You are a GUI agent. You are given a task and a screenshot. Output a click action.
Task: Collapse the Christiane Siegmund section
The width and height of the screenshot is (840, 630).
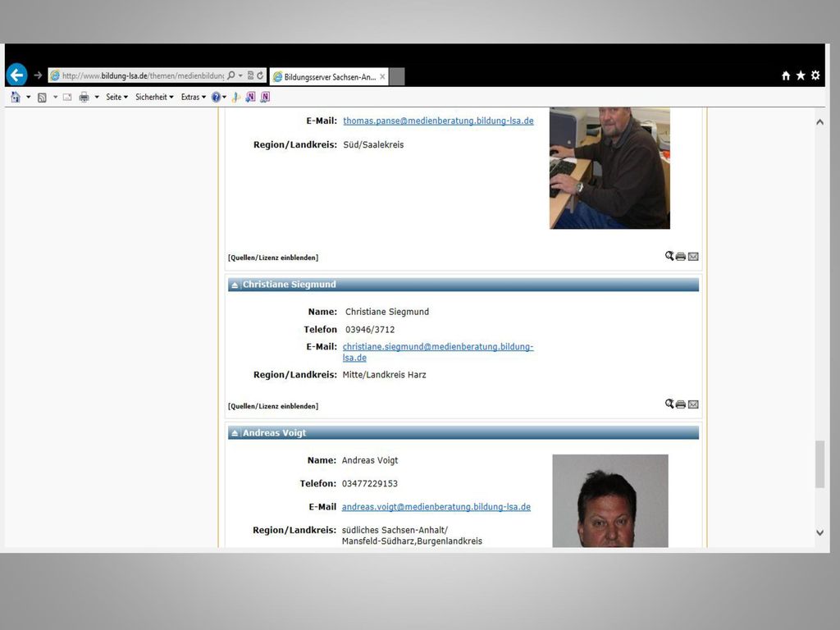pos(234,285)
